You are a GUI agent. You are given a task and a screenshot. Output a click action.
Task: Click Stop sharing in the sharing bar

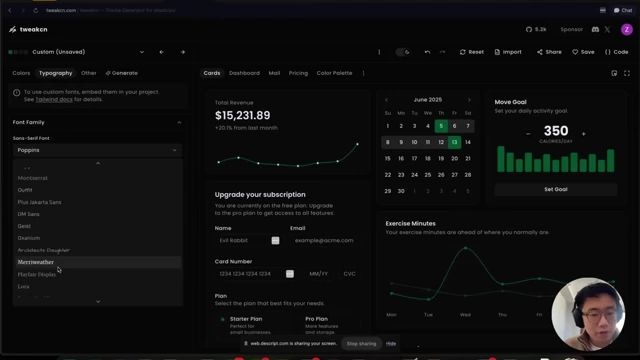(x=361, y=344)
